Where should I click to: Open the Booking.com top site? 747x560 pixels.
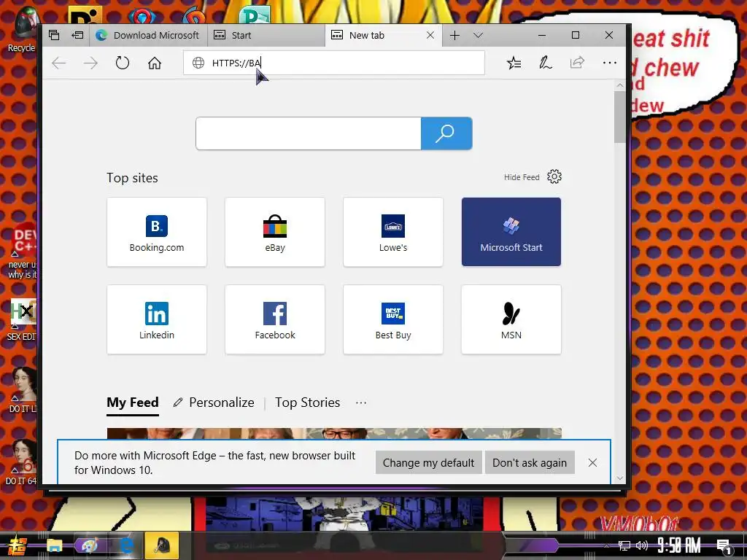157,232
